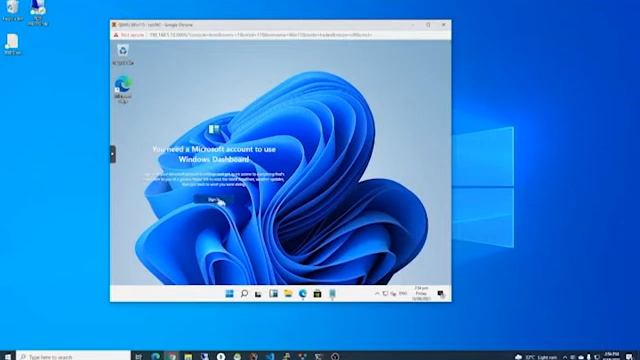Close the Google Chrome noVNC window

point(444,25)
